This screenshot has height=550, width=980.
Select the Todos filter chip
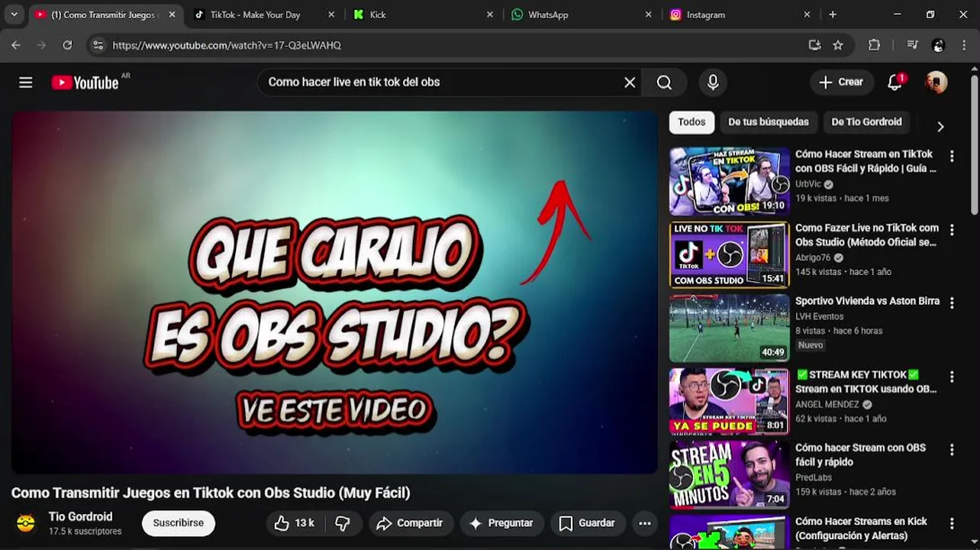[691, 122]
